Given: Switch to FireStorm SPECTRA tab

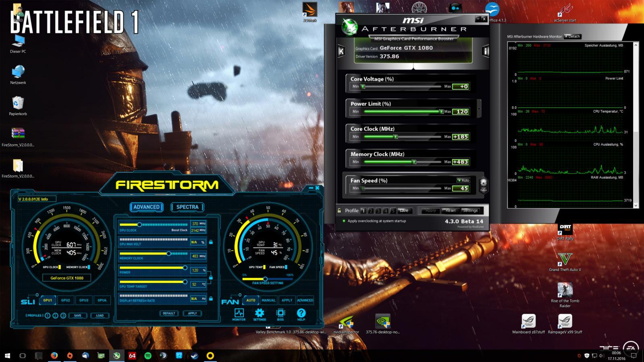Looking at the screenshot, I should coord(187,207).
